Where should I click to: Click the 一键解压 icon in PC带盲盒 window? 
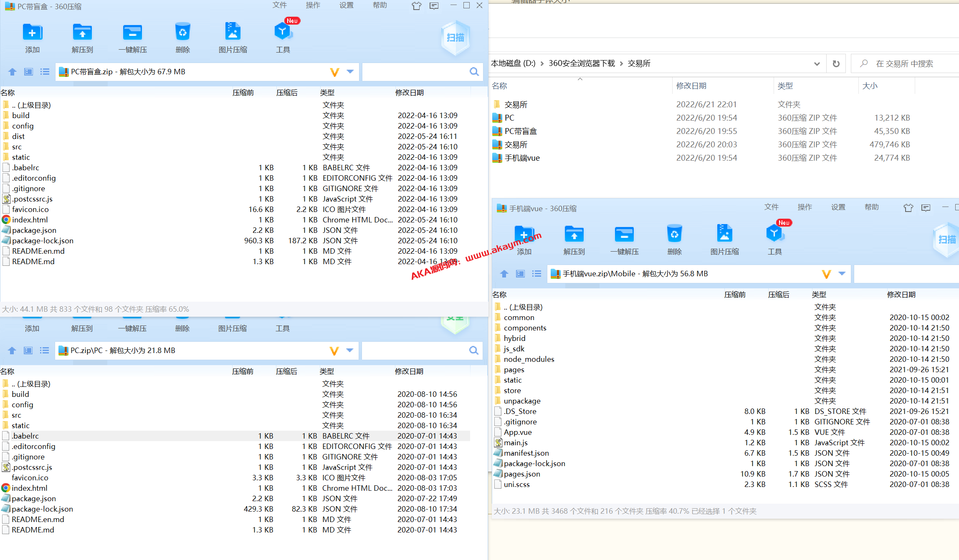point(132,33)
